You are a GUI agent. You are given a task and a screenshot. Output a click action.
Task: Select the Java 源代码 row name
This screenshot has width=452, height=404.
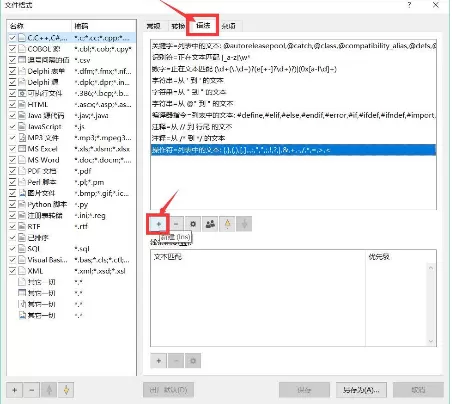[x=46, y=115]
